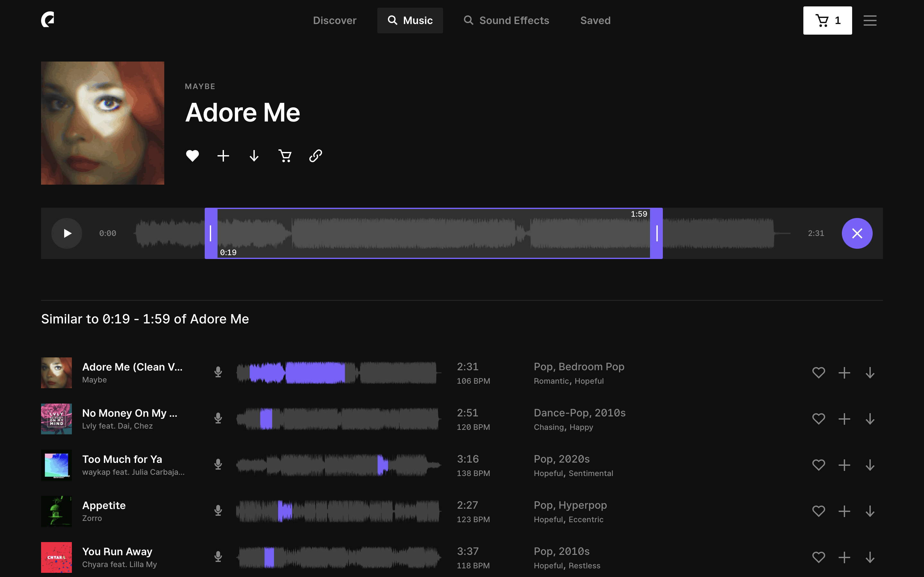Switch to the Sound Effects tab
Image resolution: width=924 pixels, height=577 pixels.
(506, 21)
